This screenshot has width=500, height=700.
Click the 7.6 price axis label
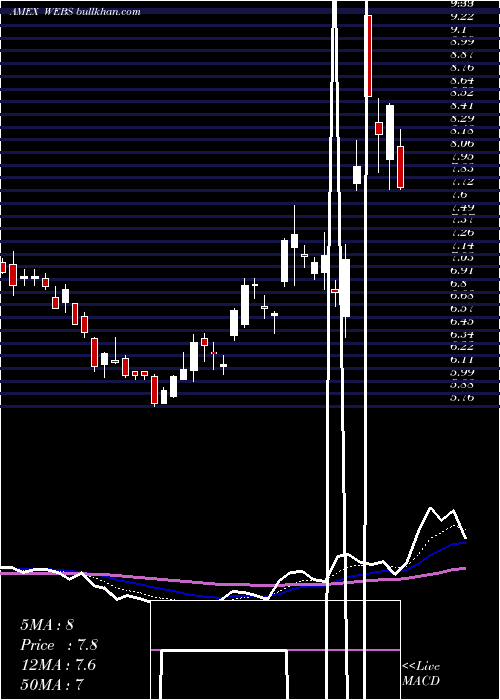pos(459,195)
